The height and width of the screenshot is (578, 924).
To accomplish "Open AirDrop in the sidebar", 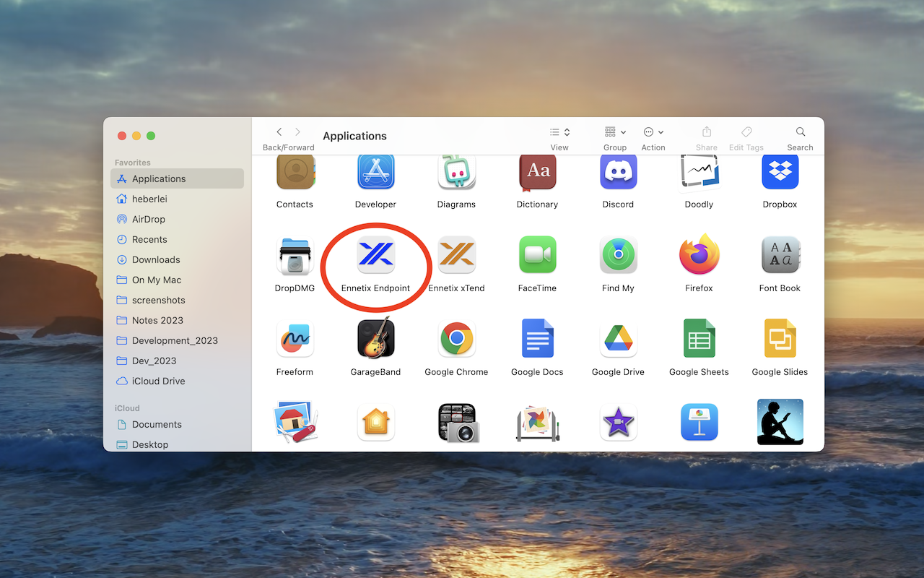I will click(x=177, y=219).
